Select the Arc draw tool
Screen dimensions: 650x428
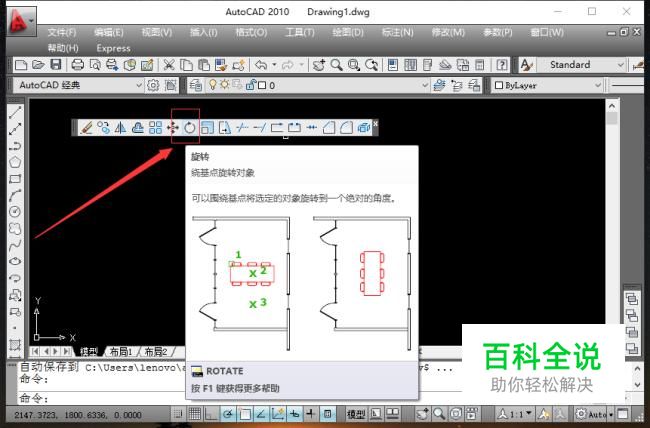coord(15,195)
